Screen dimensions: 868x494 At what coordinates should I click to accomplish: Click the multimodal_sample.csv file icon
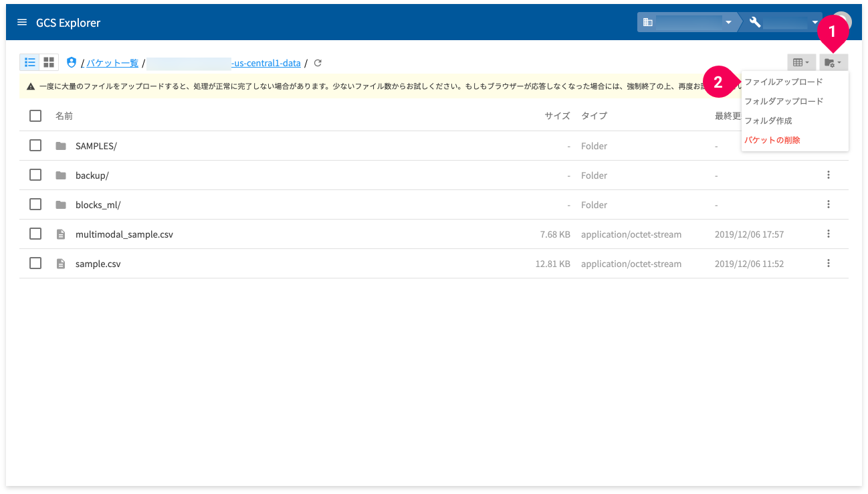coord(61,234)
